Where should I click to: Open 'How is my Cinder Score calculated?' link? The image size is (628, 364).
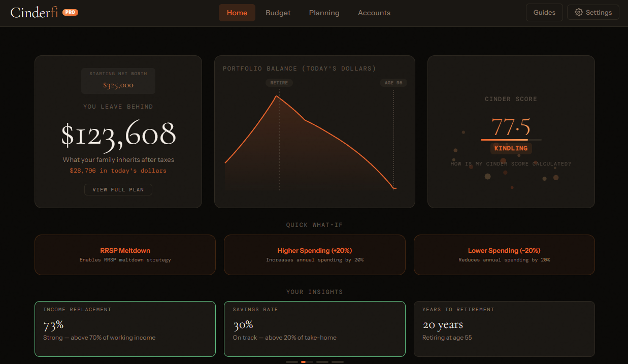511,164
